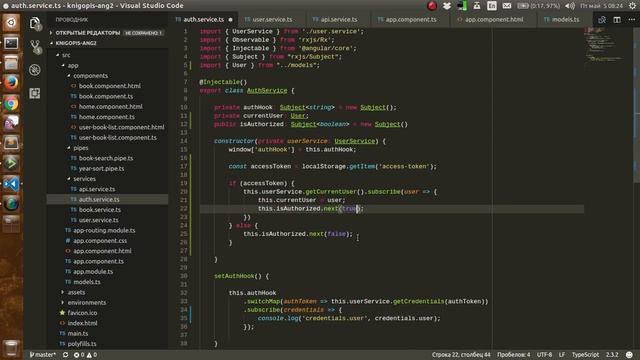This screenshot has height=360, width=640.
Task: Show errors and warnings in the status bar
Action: [x=85, y=355]
